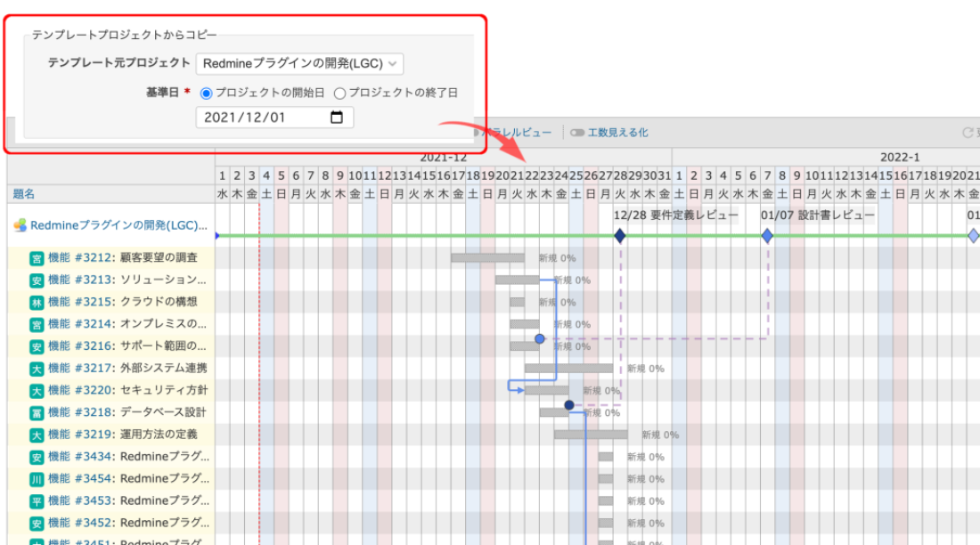Select the Gantt bar for issue #3214

525,324
